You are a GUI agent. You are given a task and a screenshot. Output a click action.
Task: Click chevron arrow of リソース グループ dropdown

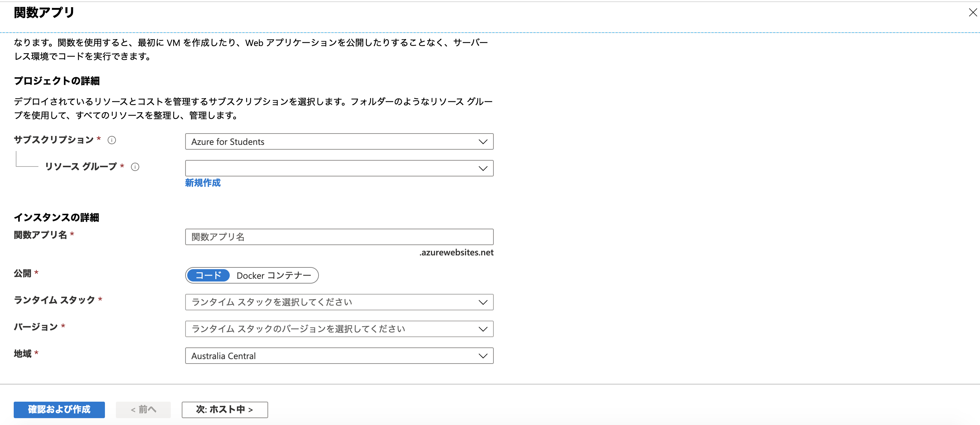(x=483, y=168)
